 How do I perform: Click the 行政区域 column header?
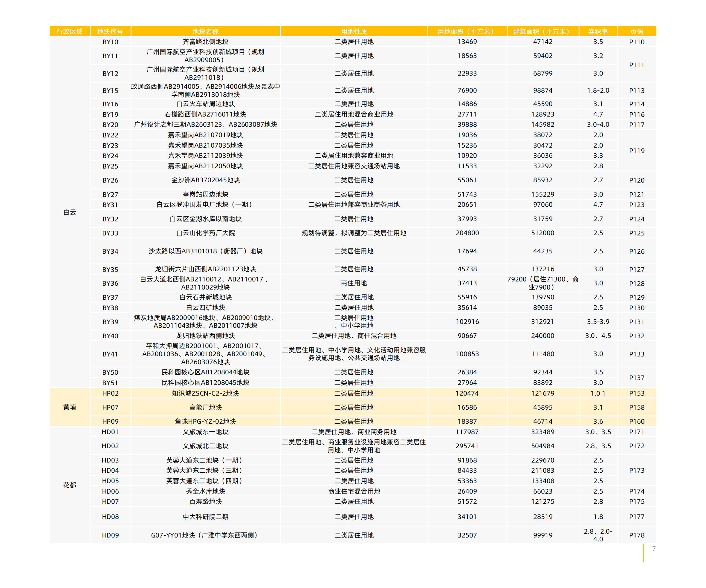click(70, 31)
